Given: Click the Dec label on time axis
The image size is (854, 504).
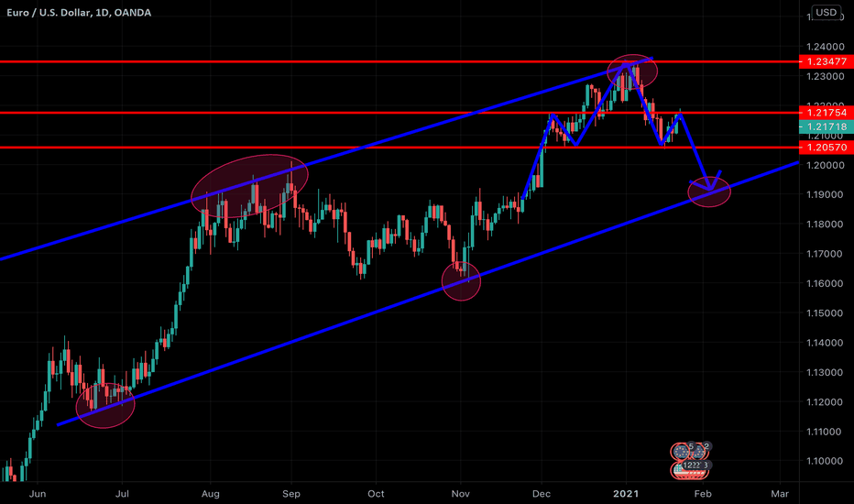Looking at the screenshot, I should (542, 494).
